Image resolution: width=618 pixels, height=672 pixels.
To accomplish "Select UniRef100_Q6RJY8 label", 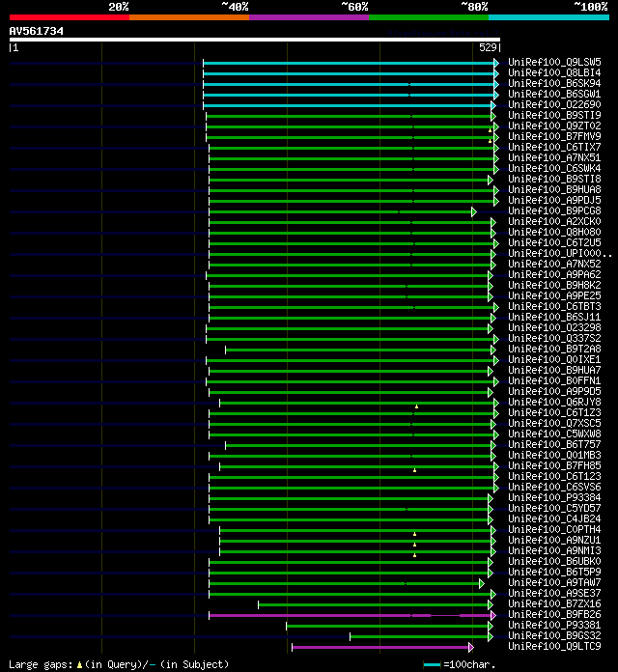I will [554, 402].
